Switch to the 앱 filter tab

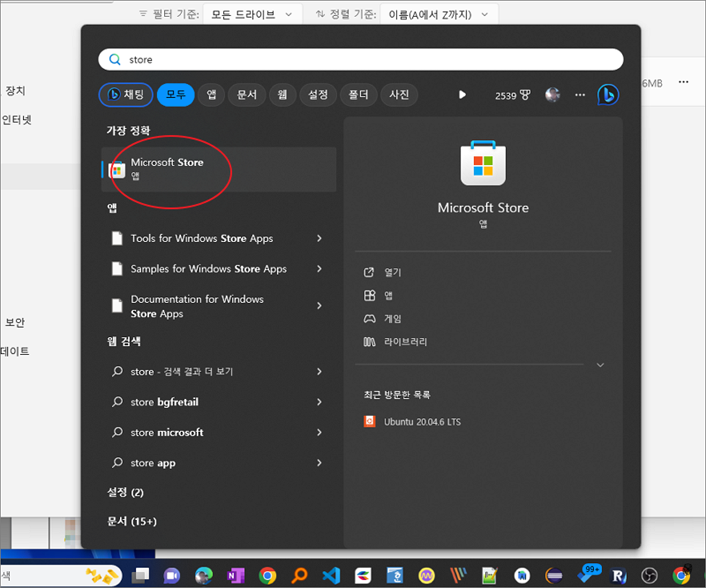pos(211,95)
